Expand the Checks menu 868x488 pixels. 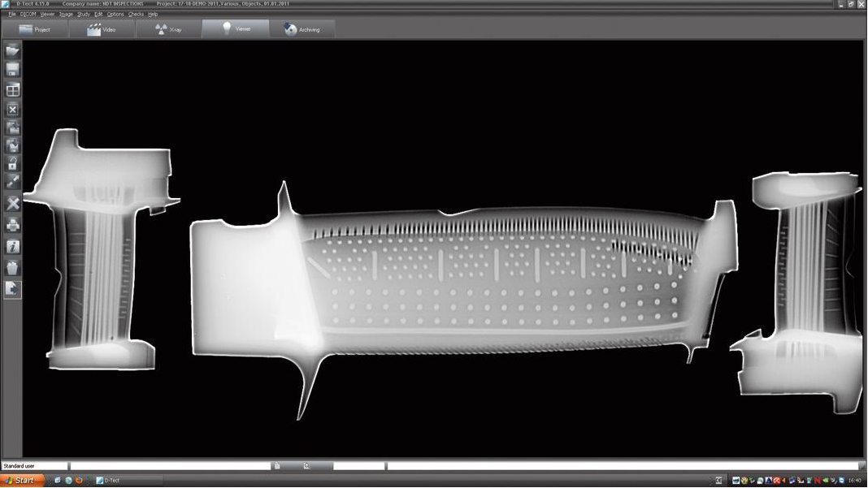[136, 14]
